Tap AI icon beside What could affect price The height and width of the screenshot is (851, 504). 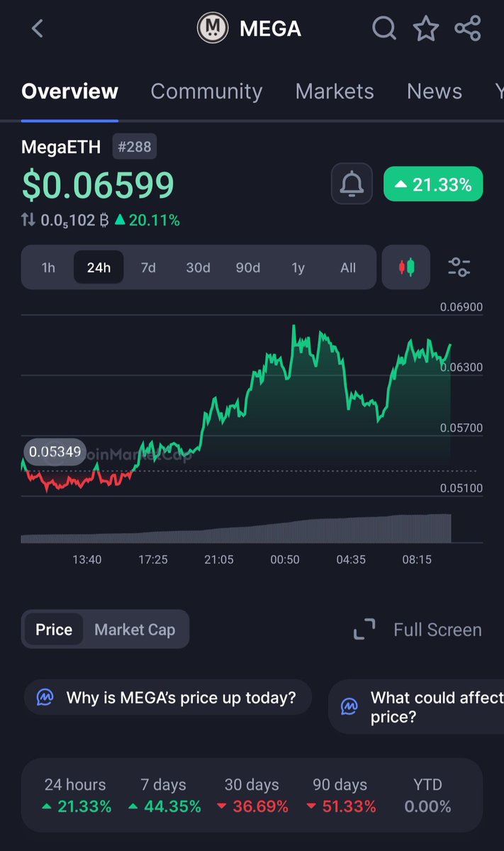click(x=349, y=707)
